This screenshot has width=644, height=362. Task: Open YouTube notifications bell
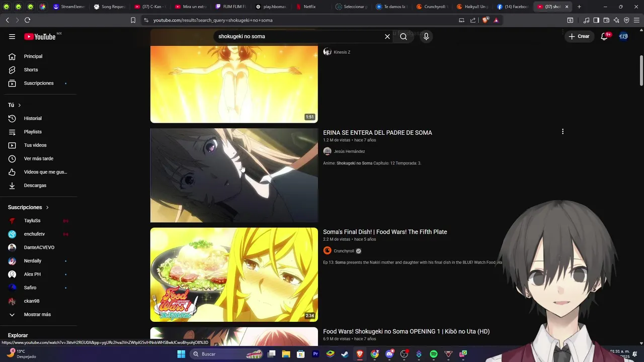point(604,36)
